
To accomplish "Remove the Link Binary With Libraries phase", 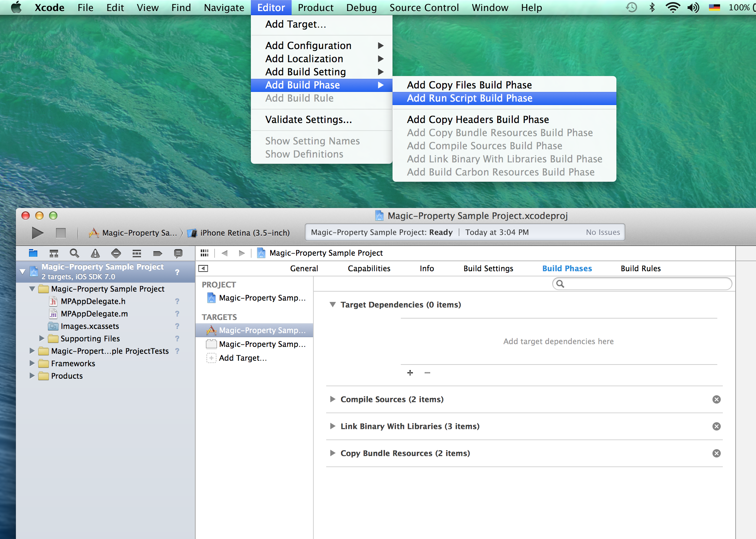I will tap(717, 426).
